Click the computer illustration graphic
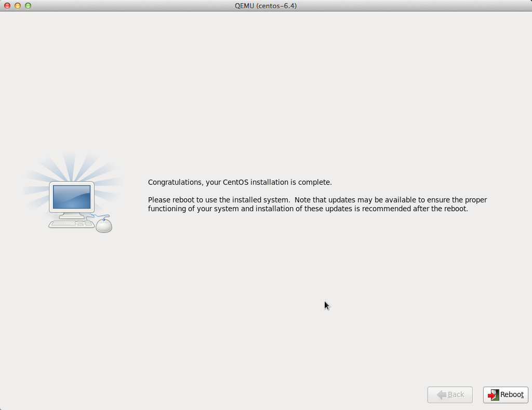The image size is (532, 410). (73, 193)
